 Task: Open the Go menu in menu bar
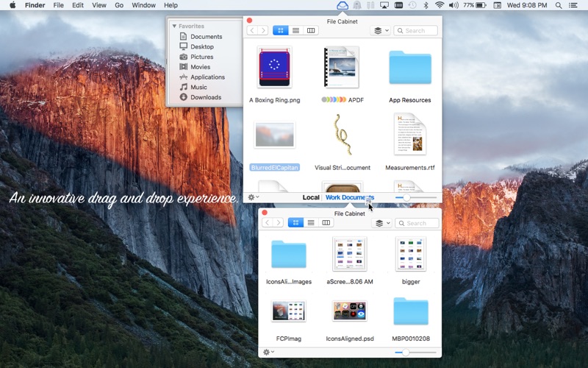(x=119, y=5)
